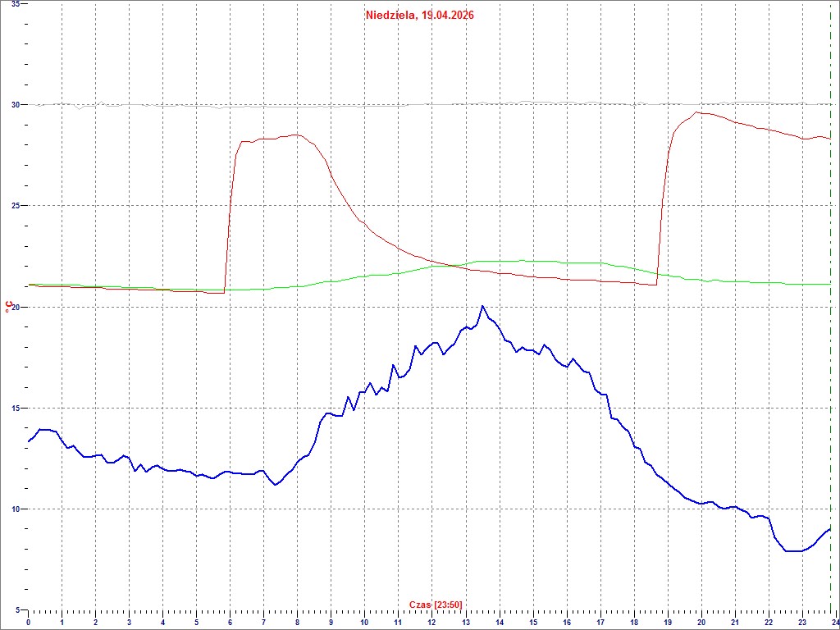Click the 5 label on temperature axis
This screenshot has height=630, width=840.
[x=18, y=609]
